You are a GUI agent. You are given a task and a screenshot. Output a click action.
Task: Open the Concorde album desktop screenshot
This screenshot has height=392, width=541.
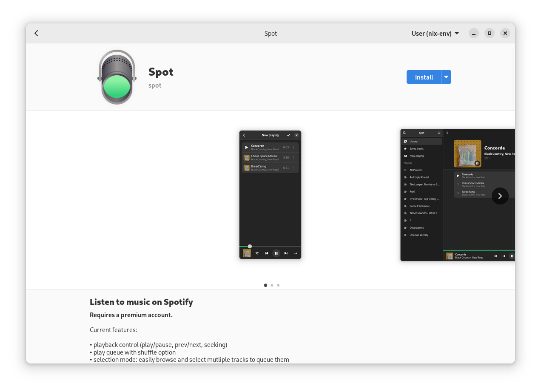coord(458,195)
